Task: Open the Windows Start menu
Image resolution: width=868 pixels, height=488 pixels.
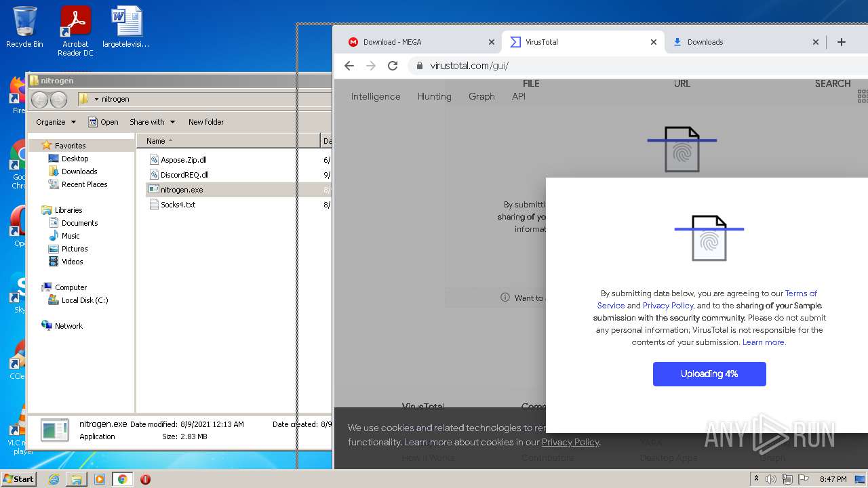Action: [x=18, y=479]
